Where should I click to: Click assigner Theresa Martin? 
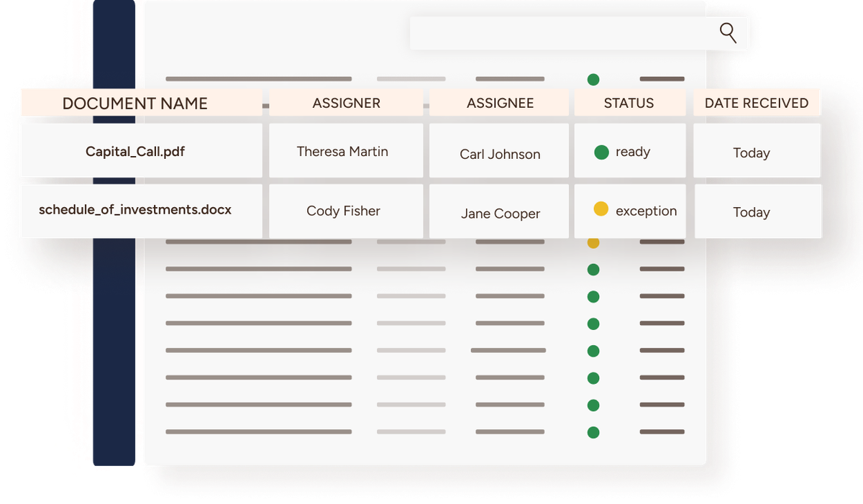coord(342,152)
